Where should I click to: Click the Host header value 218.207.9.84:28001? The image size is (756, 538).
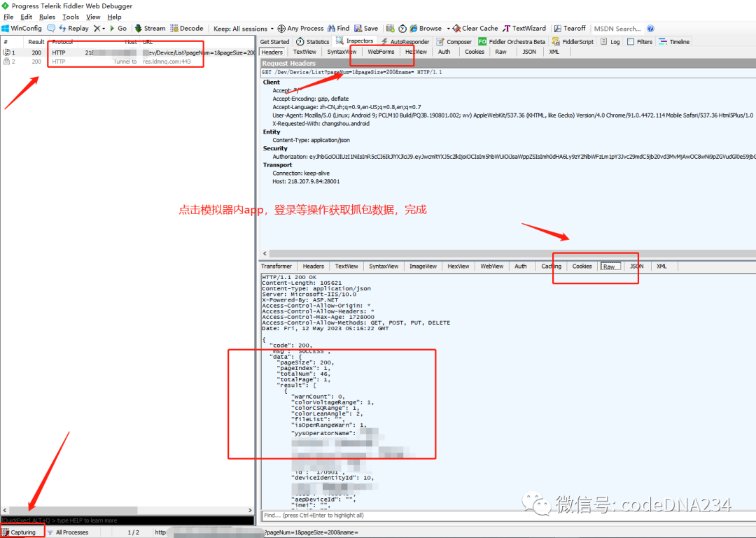coord(314,182)
